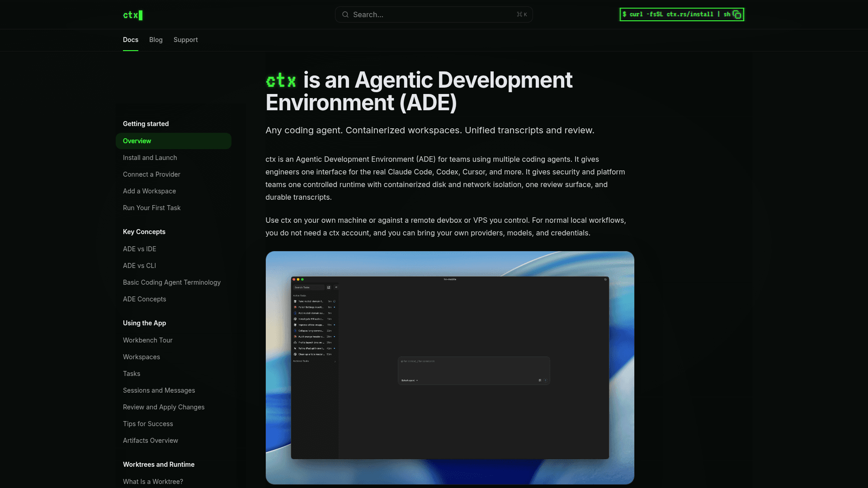Open What Is a Worktree?
The image size is (868, 488).
(x=153, y=482)
